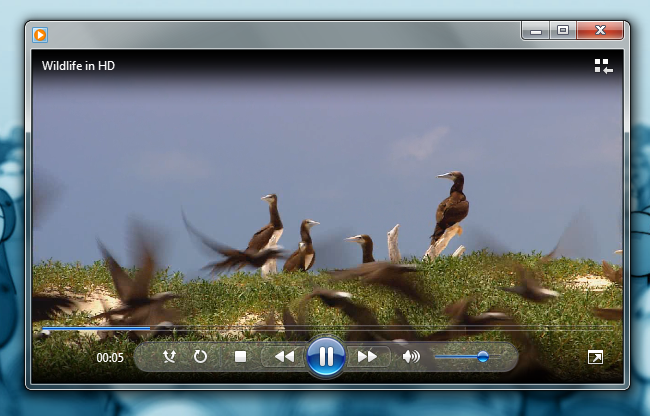
Task: Turn shuffle on
Action: [x=169, y=356]
